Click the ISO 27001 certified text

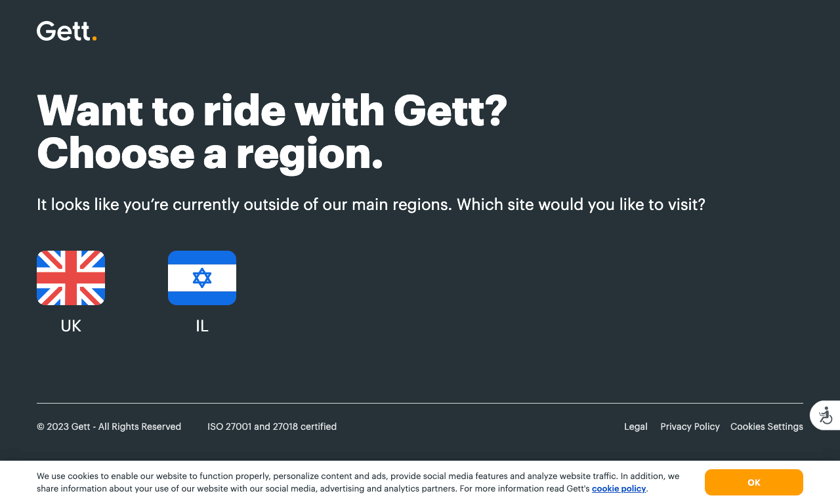point(272,427)
